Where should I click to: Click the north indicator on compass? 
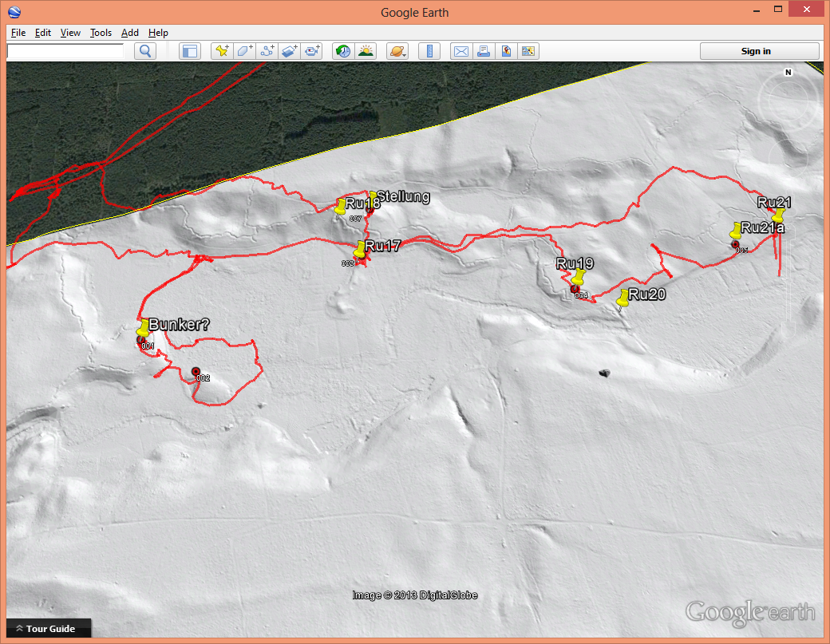[788, 73]
